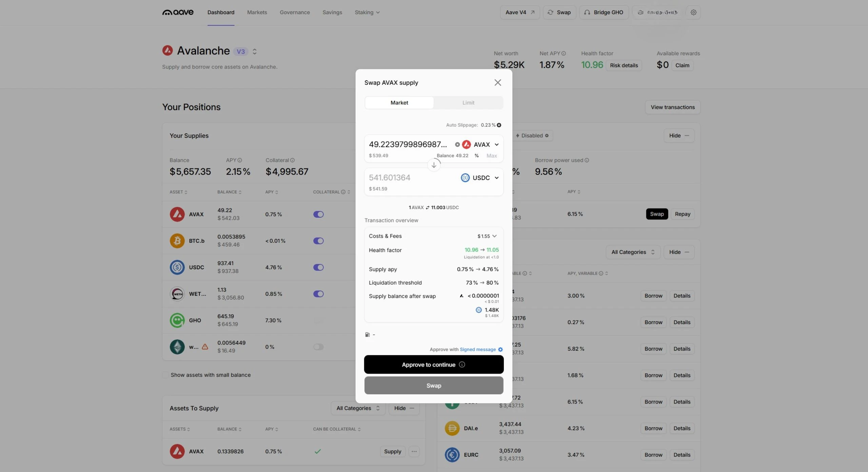Click info icon on Approve to continue
The width and height of the screenshot is (868, 472).
[462, 365]
